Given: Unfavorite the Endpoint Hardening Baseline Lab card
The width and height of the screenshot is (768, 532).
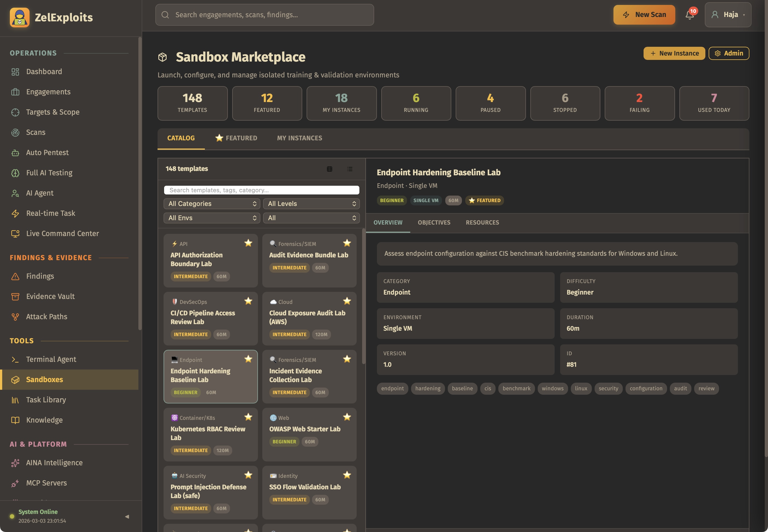Looking at the screenshot, I should (248, 359).
